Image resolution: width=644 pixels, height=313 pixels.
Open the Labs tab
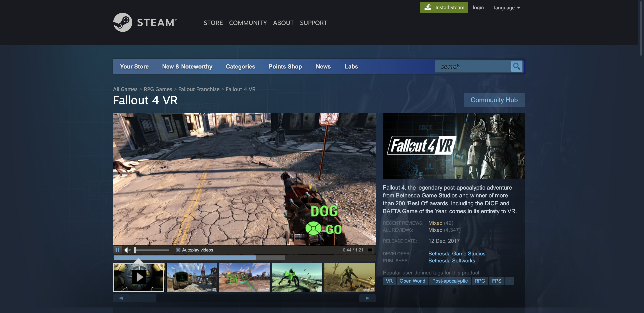click(x=351, y=67)
